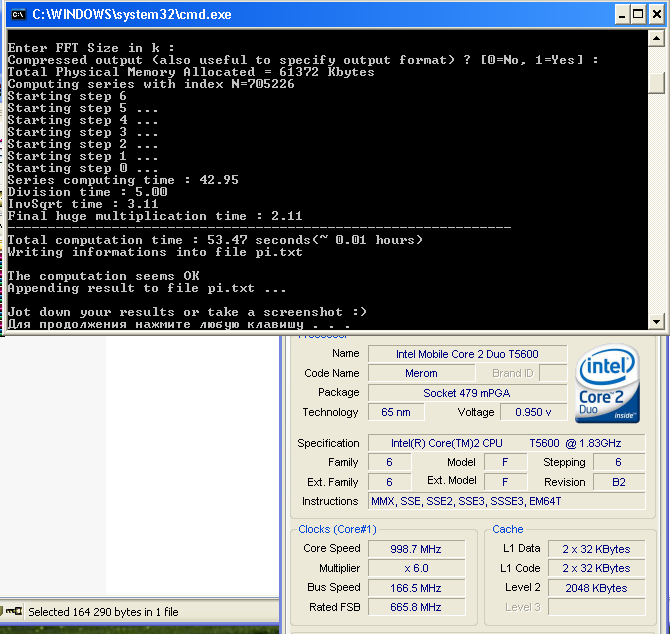670x634 pixels.
Task: Click the line Division time : 5.00
Action: coord(88,192)
